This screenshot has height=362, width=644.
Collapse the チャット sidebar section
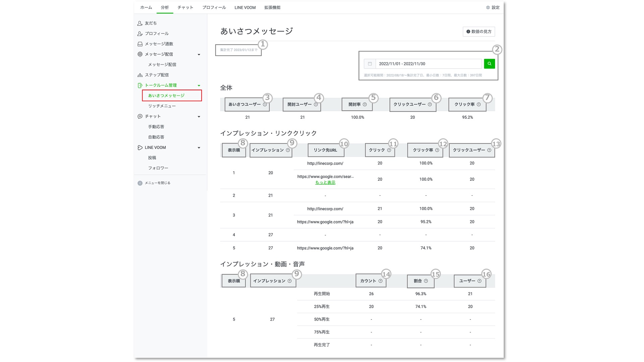[199, 117]
